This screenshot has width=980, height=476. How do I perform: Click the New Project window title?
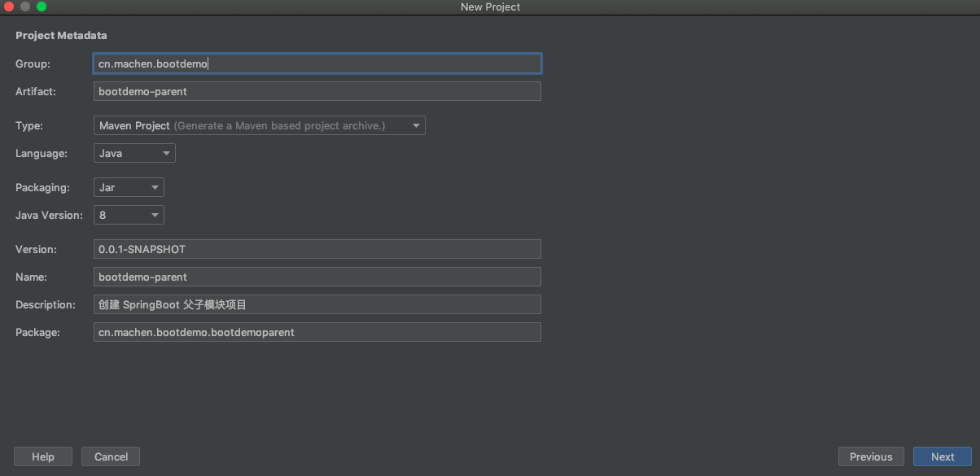coord(490,7)
